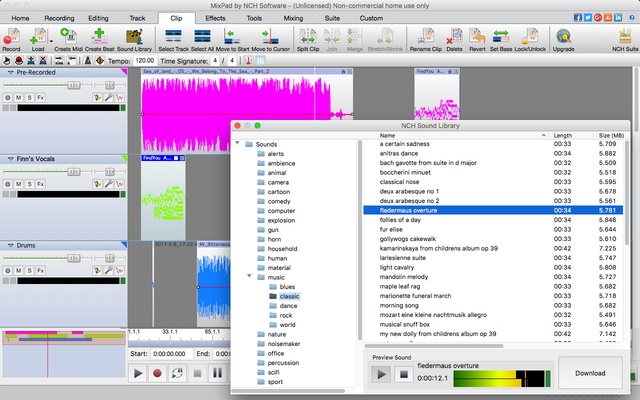The height and width of the screenshot is (400, 640).
Task: Switch to the Recording tab
Action: click(59, 18)
